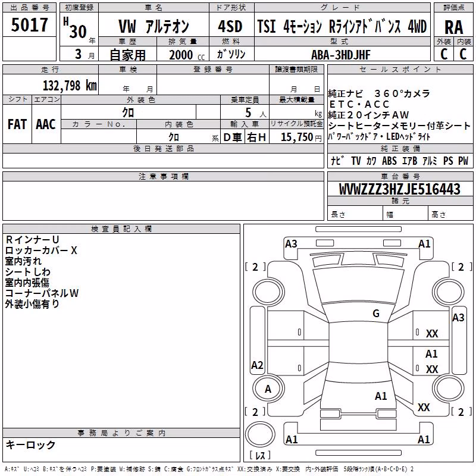Click the 長さ dimension field
Viewport: 476px width, 476px height.
(x=355, y=214)
